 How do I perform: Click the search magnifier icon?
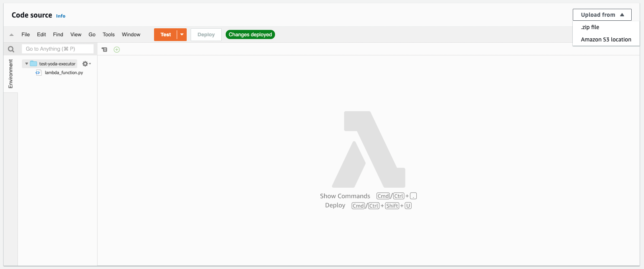coord(11,49)
